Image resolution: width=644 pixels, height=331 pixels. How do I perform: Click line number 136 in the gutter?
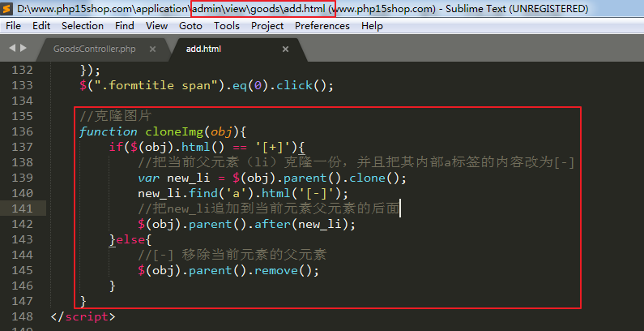(x=23, y=131)
